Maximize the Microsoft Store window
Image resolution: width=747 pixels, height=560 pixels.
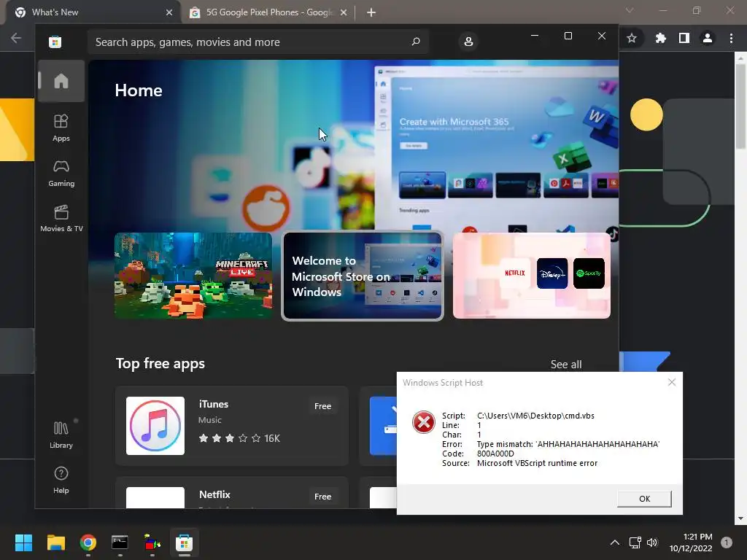pyautogui.click(x=568, y=36)
